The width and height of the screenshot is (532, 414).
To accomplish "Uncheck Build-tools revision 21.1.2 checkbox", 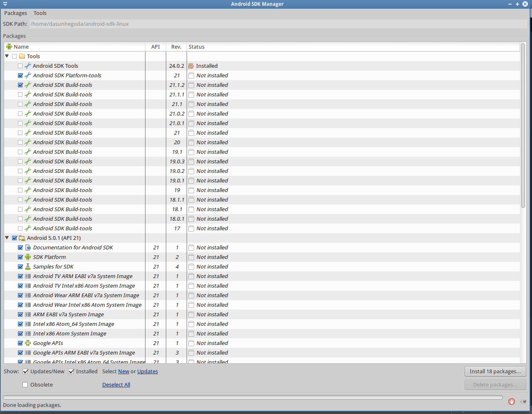I will [20, 85].
